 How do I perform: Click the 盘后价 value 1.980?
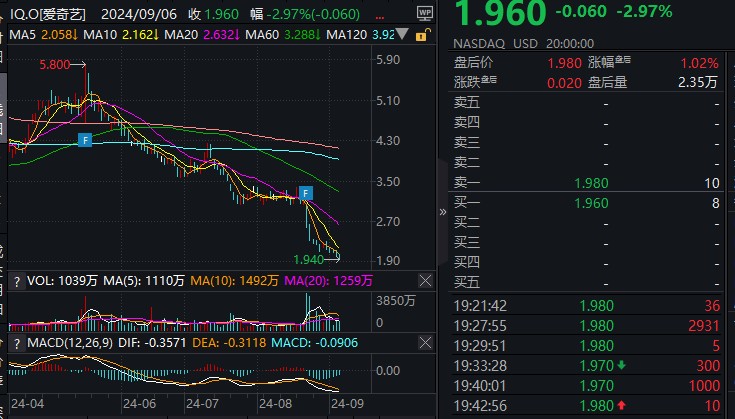point(564,63)
